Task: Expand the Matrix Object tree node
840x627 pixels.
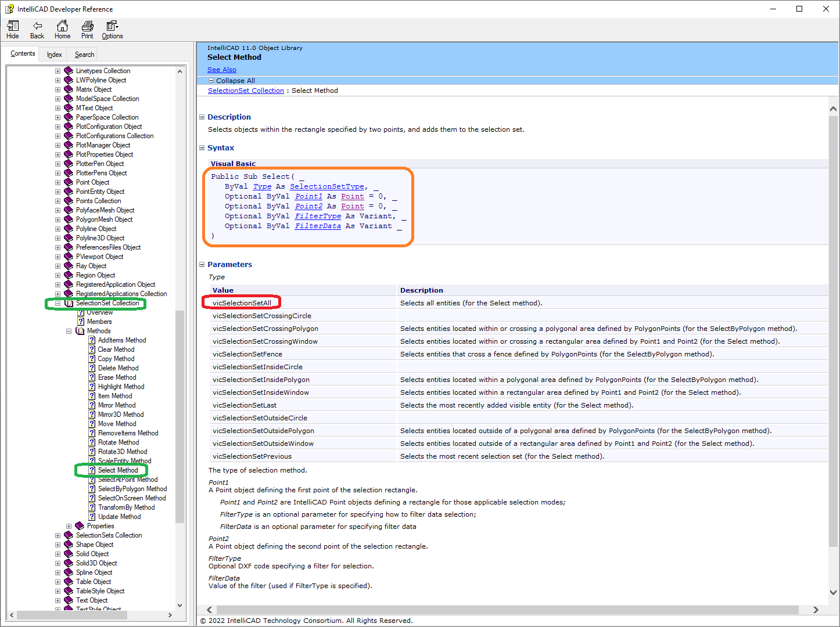Action: point(58,89)
